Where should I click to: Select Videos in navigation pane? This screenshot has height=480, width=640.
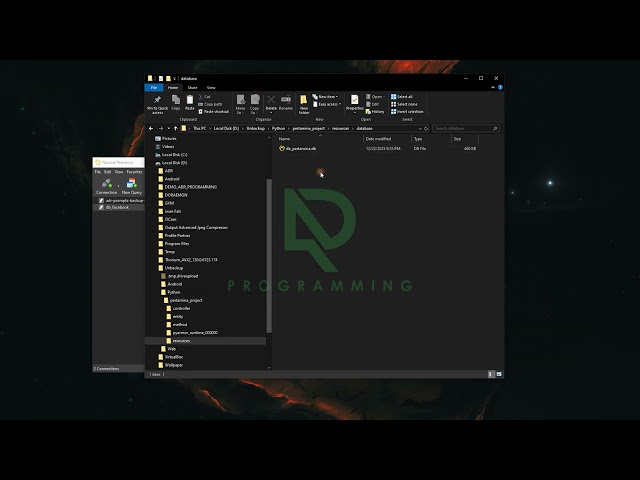pyautogui.click(x=164, y=147)
